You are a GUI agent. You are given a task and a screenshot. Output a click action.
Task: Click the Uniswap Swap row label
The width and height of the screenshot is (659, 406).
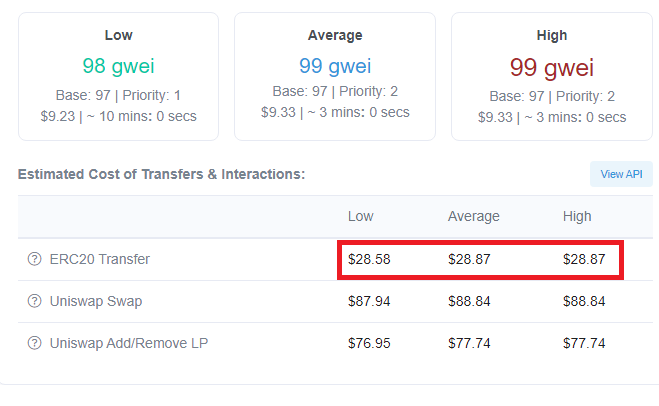(96, 301)
